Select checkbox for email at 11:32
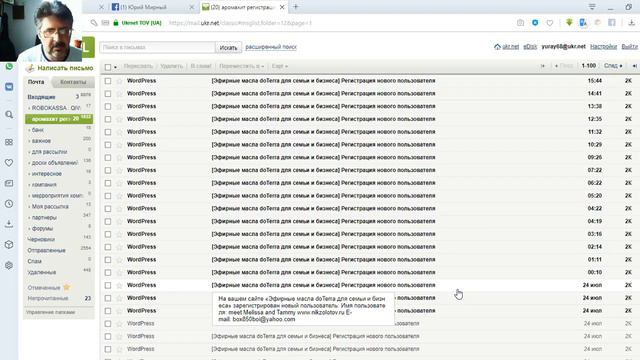The image size is (640, 360). (x=108, y=132)
